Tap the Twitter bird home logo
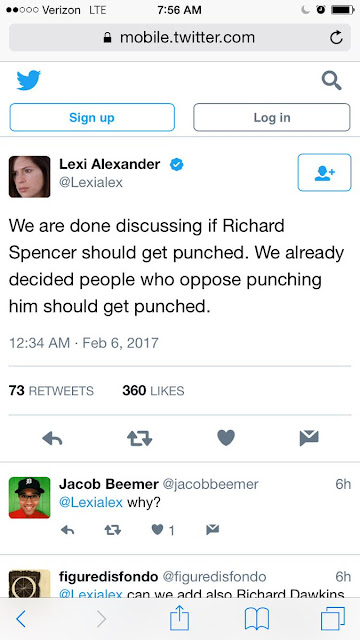This screenshot has width=360, height=640. 29,80
